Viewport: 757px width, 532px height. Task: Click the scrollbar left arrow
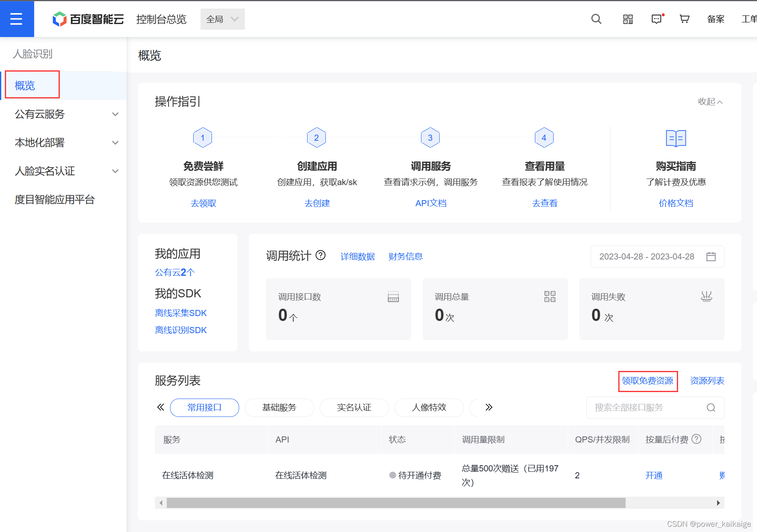[x=161, y=503]
